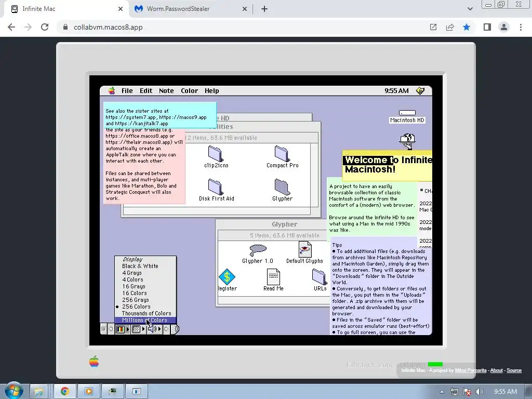Select the globe network disk icon on desktop
The width and height of the screenshot is (532, 399).
[407, 141]
